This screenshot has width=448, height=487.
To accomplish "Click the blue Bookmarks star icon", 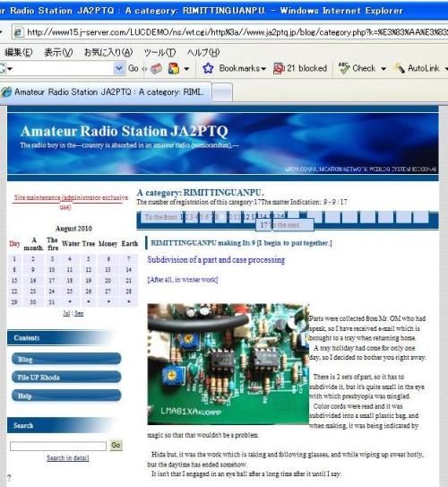I will click(208, 68).
